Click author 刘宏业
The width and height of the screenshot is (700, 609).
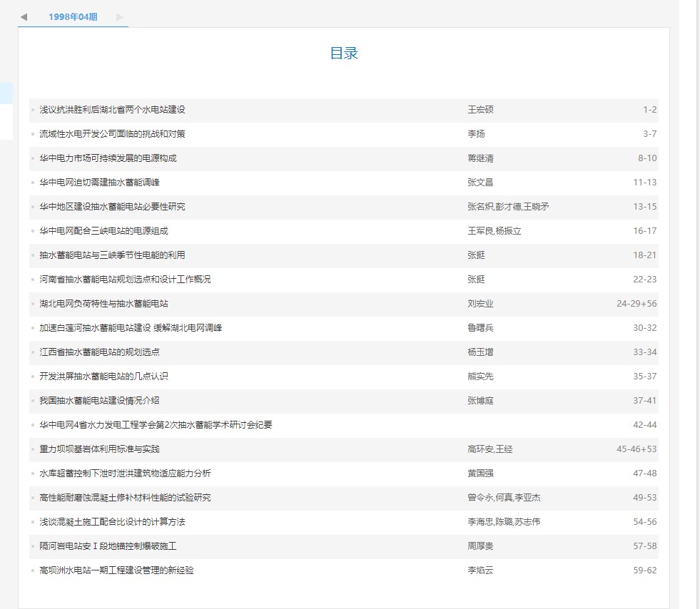(480, 303)
